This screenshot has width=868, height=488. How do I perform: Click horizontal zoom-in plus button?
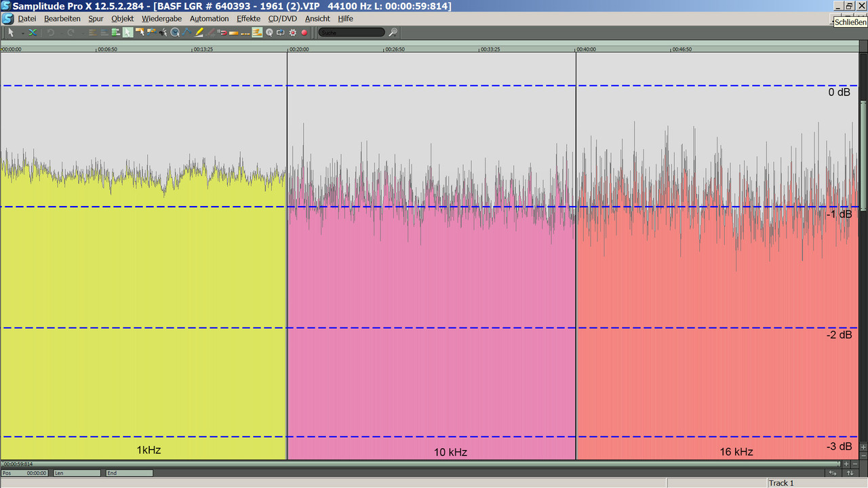846,464
